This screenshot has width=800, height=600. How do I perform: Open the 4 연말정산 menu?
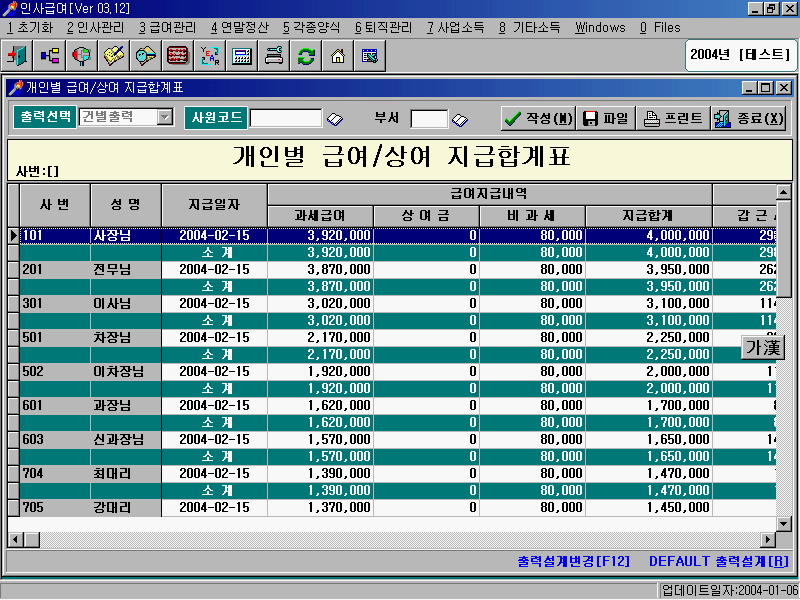(x=239, y=27)
